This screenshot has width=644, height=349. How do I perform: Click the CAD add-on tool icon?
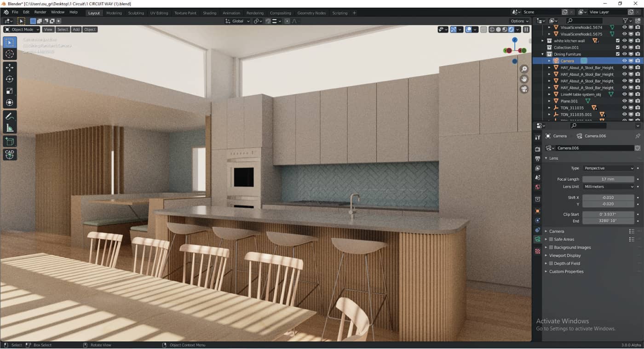(10, 154)
